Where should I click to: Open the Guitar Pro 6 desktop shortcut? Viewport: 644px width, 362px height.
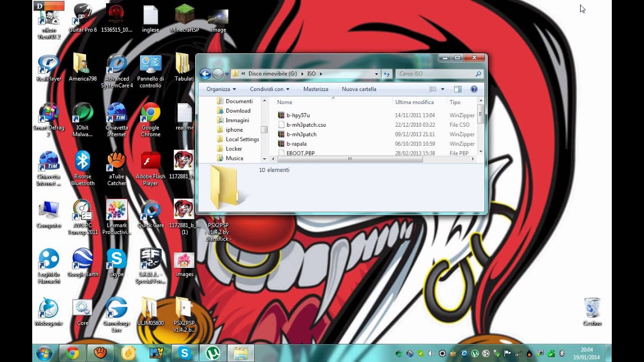(x=83, y=19)
